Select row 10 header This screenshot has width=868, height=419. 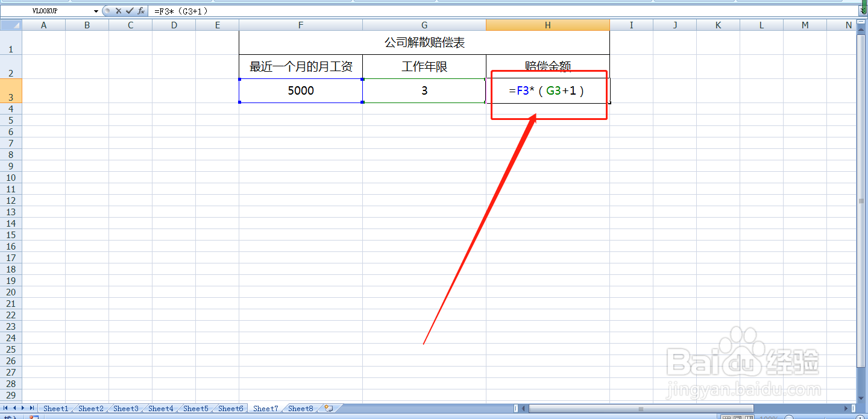coord(11,178)
